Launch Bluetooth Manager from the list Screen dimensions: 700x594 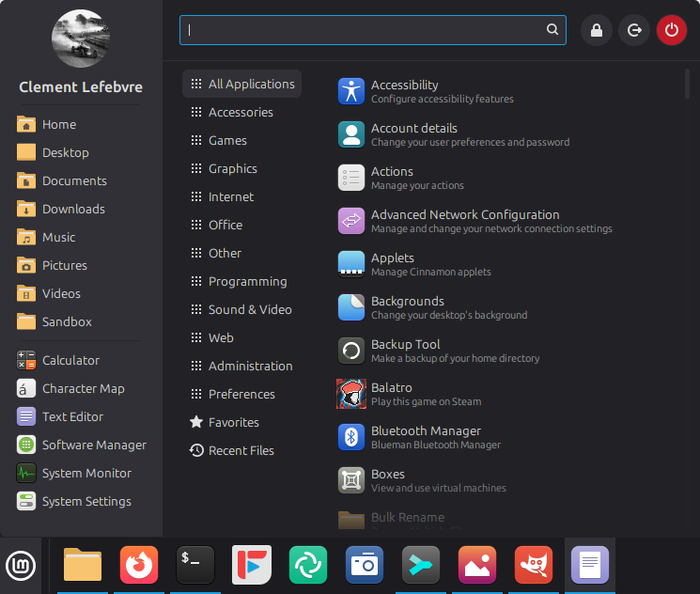click(x=425, y=437)
